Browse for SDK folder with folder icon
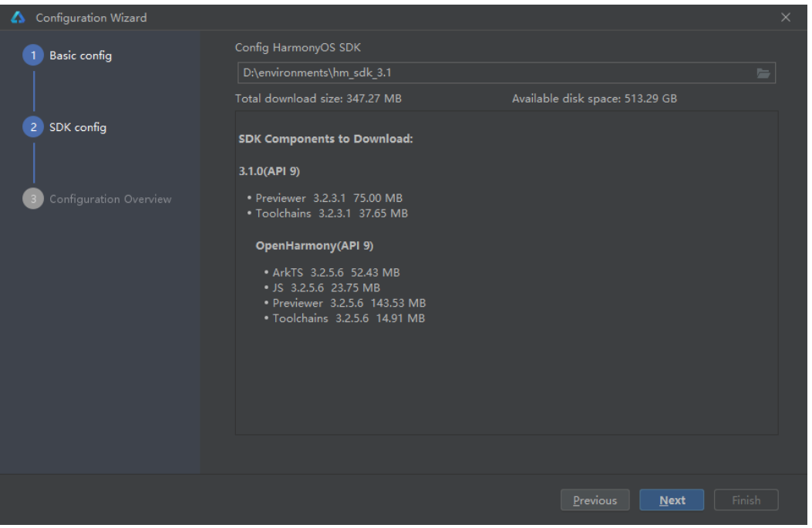Viewport: 812px width, 528px height. coord(763,73)
